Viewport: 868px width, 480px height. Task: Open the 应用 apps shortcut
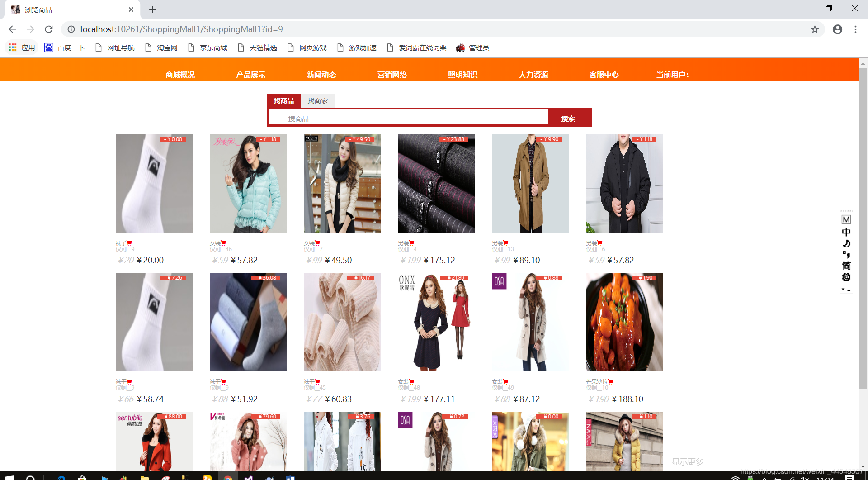tap(22, 48)
